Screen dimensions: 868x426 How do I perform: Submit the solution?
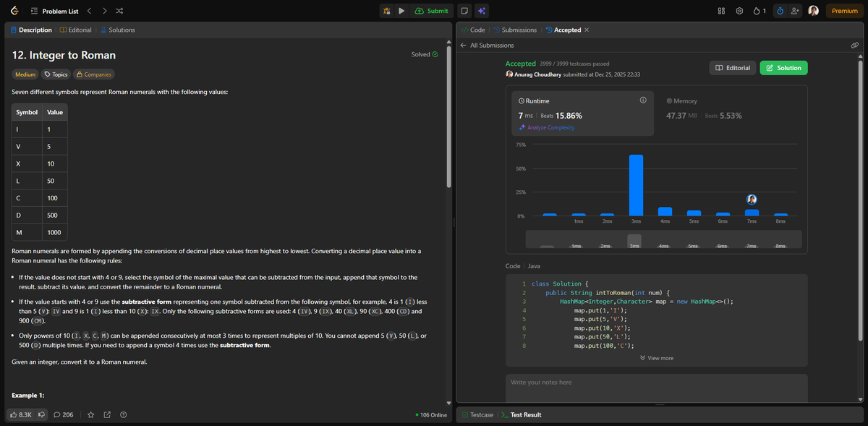[431, 11]
